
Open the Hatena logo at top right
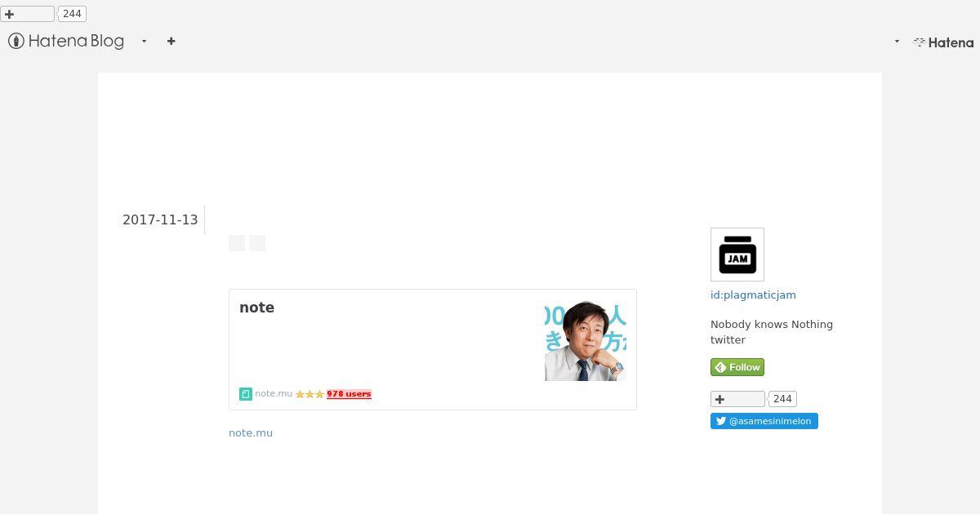click(943, 42)
